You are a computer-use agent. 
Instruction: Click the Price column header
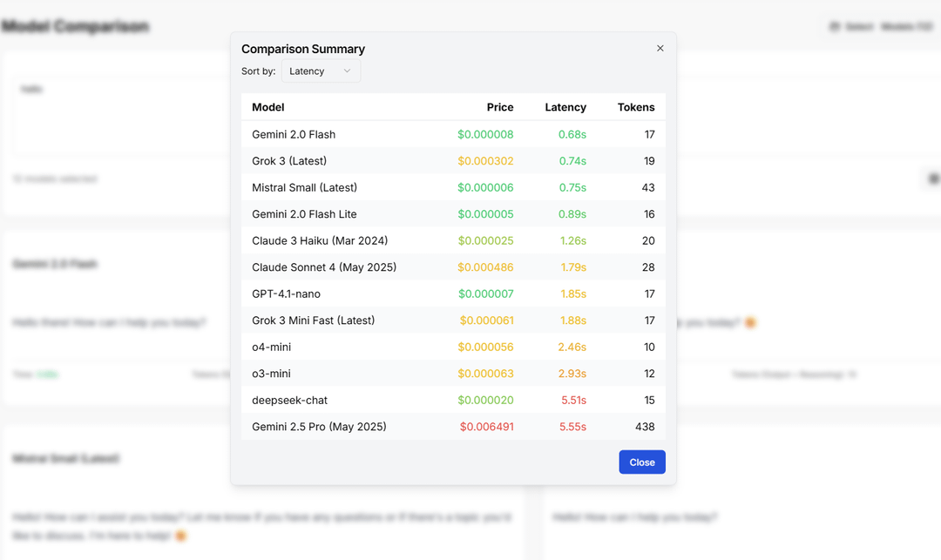(500, 107)
